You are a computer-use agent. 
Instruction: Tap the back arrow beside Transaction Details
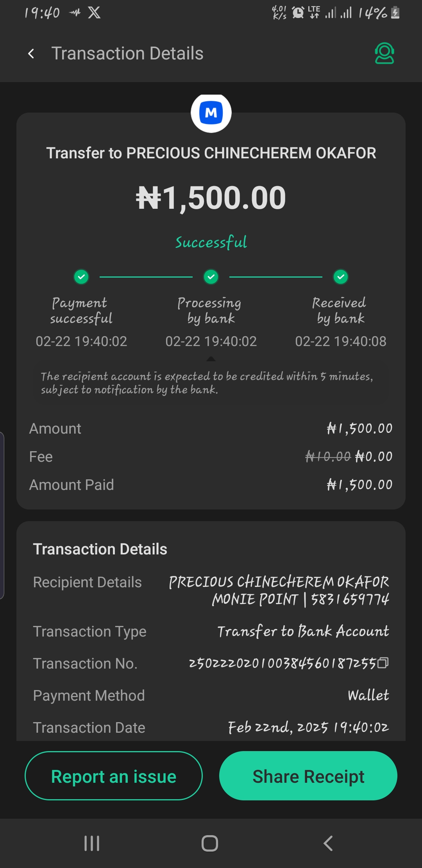(x=31, y=54)
